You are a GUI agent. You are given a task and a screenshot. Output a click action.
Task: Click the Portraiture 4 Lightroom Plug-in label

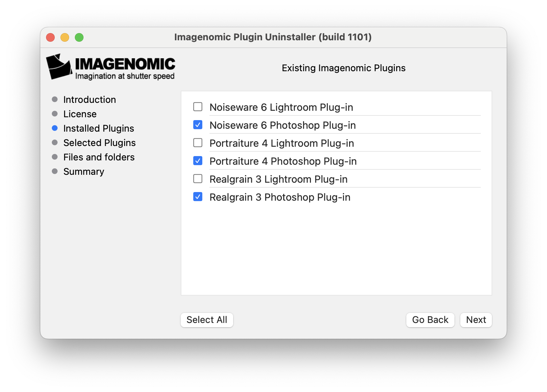coord(282,143)
